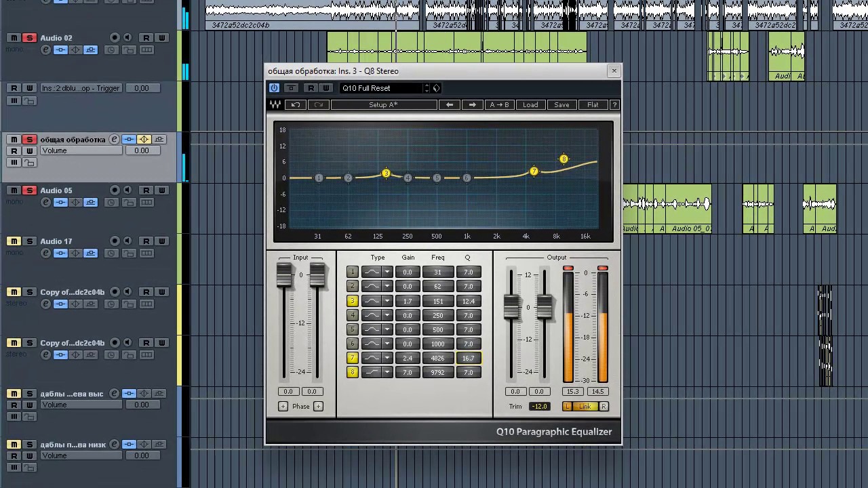Redo change in Q10 plugin toolbar
Image resolution: width=868 pixels, height=488 pixels.
click(x=319, y=105)
